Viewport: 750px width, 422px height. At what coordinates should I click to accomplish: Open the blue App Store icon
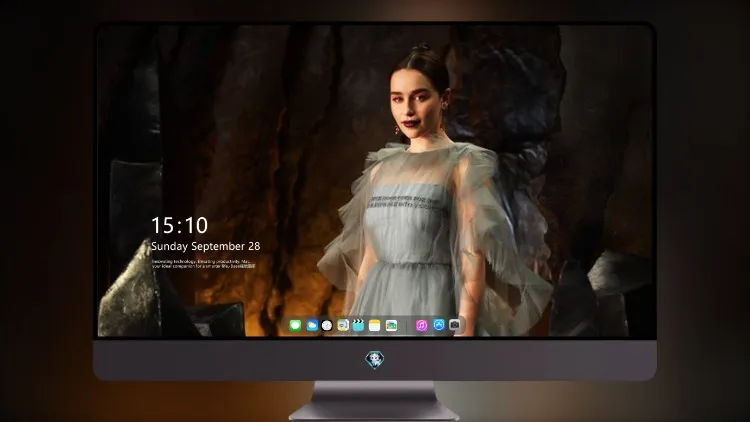click(x=439, y=325)
